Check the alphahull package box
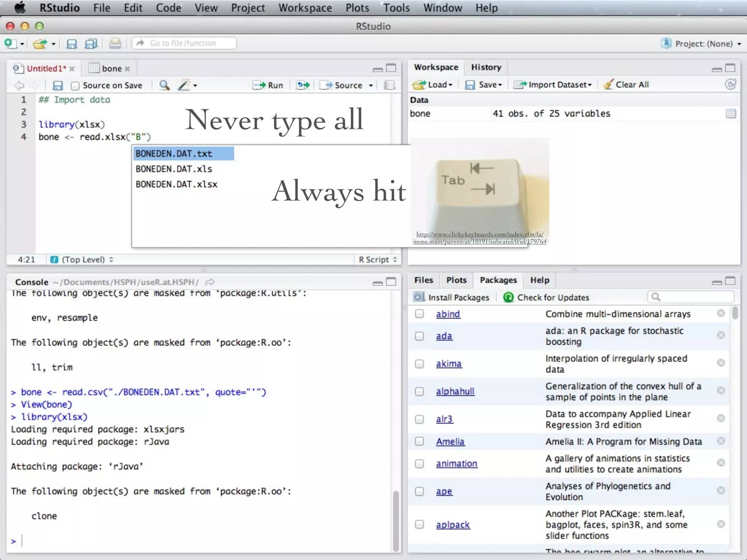 (x=419, y=391)
